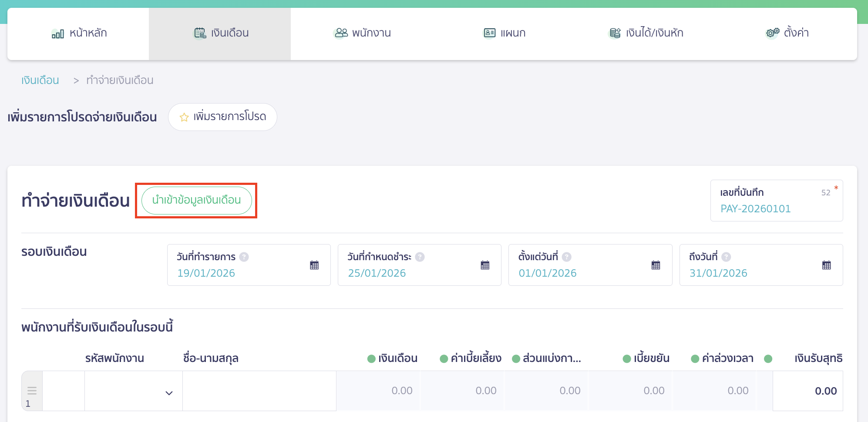
Task: Toggle the green dot on ค่าเบี้ยเลี้ยง column
Action: [x=444, y=359]
